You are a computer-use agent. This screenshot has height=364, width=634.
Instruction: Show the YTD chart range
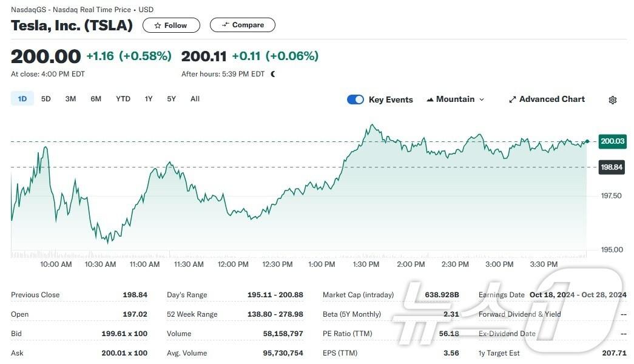[123, 99]
